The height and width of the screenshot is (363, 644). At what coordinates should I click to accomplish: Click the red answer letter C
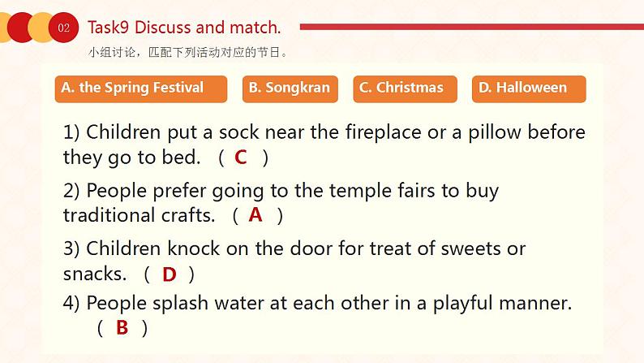coord(241,158)
